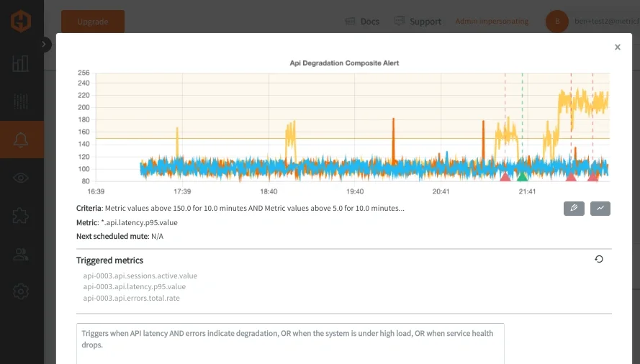Click the Support chat bubble icon

pos(399,21)
